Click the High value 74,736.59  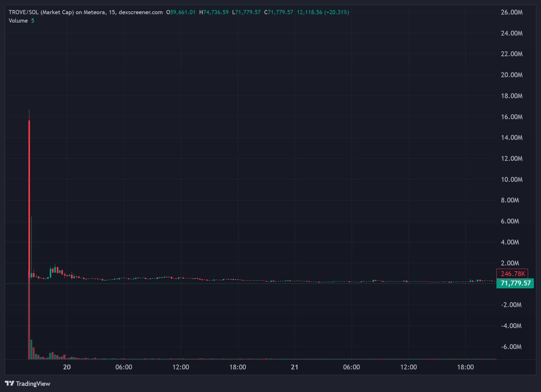(x=216, y=12)
